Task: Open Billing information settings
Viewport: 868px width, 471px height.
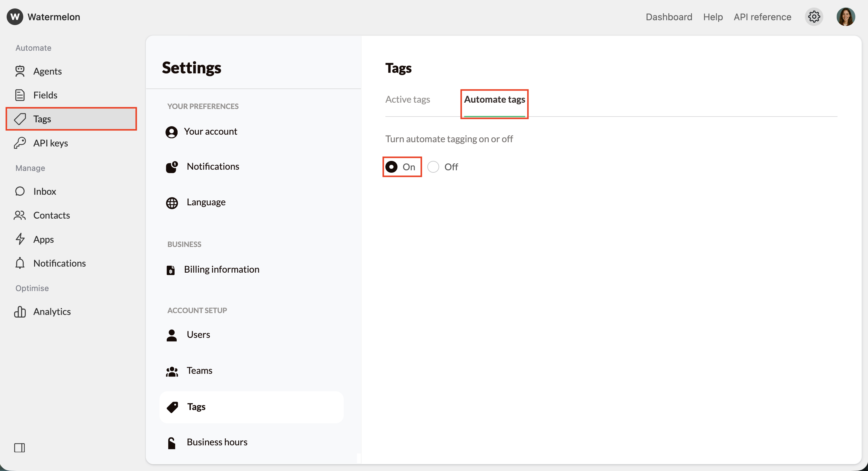Action: click(x=222, y=269)
